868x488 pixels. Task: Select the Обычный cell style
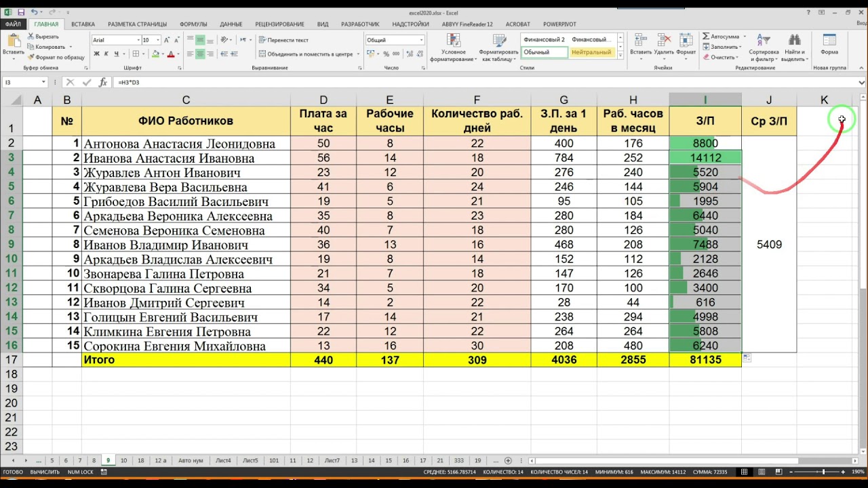[x=544, y=52]
